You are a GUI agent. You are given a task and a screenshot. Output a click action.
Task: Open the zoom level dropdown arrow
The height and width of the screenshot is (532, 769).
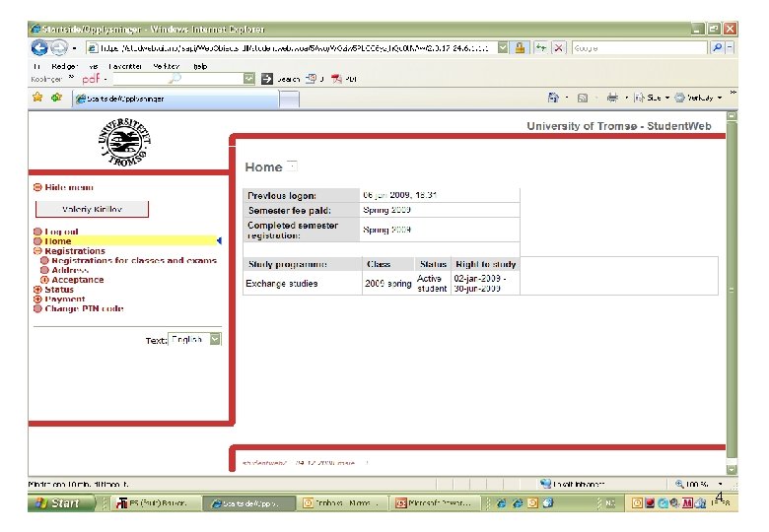(720, 484)
